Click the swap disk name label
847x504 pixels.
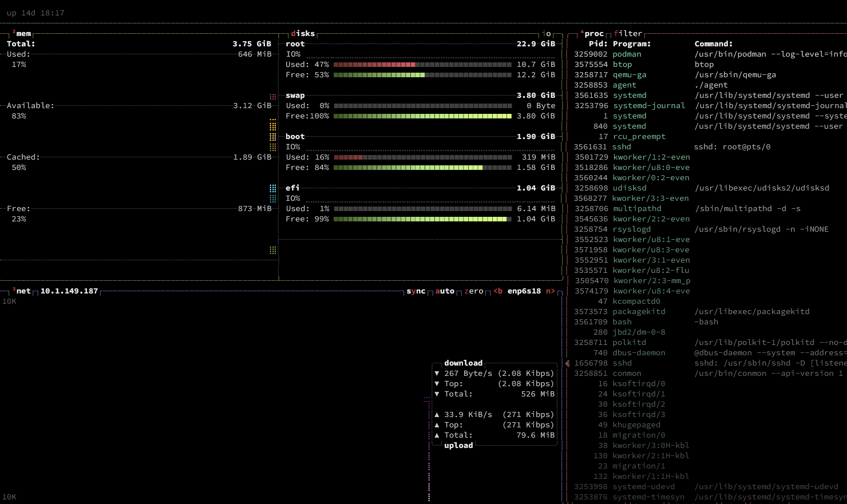[x=295, y=96]
